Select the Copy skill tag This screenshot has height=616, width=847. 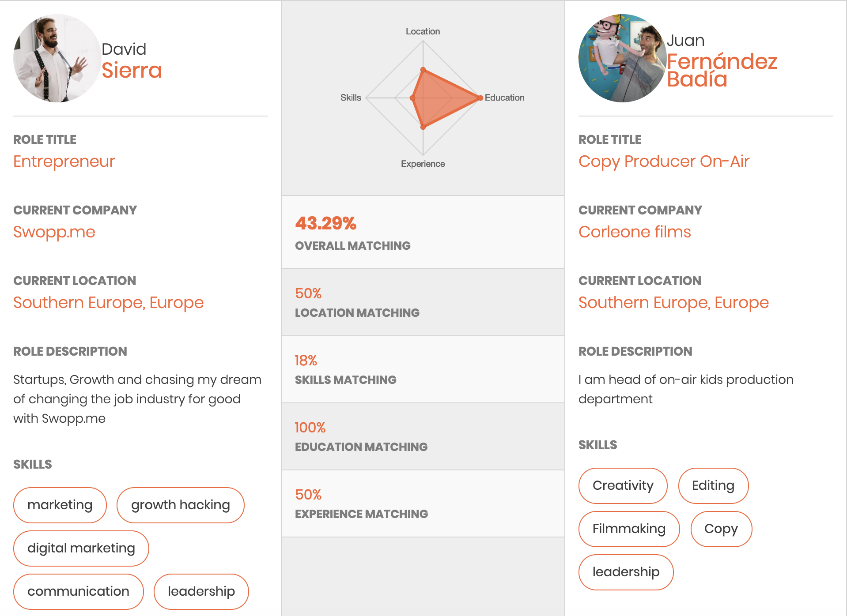(x=721, y=529)
